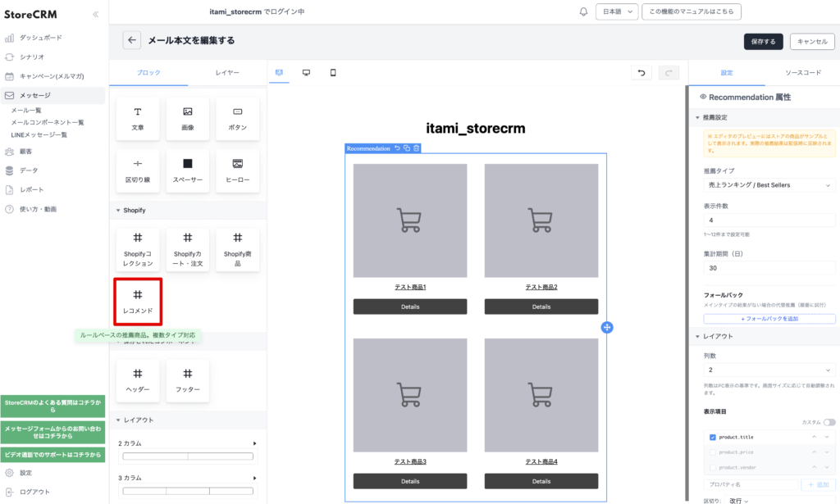This screenshot has height=504, width=840.
Task: Click the フォールバックを追加 button
Action: [x=769, y=318]
